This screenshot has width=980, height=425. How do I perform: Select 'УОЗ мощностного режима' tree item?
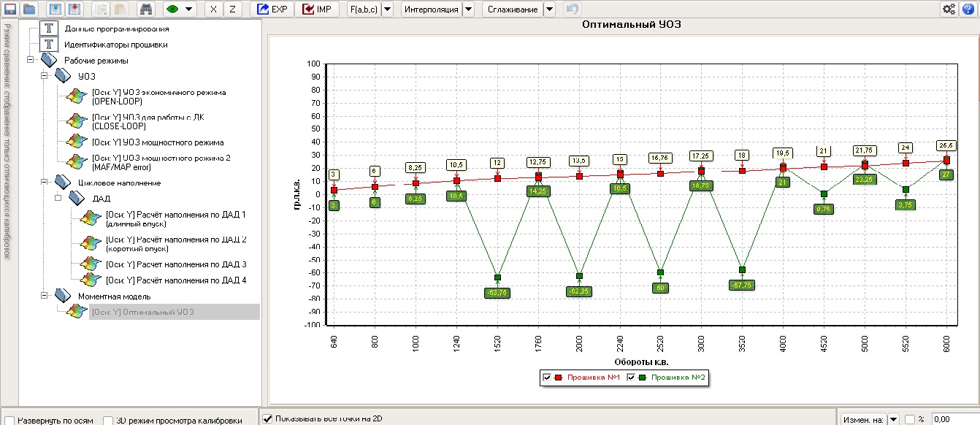coord(158,142)
